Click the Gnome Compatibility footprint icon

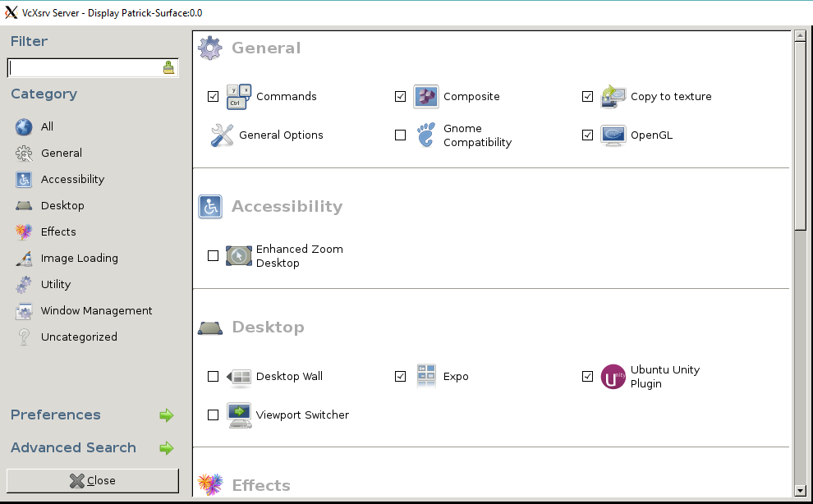tap(426, 135)
